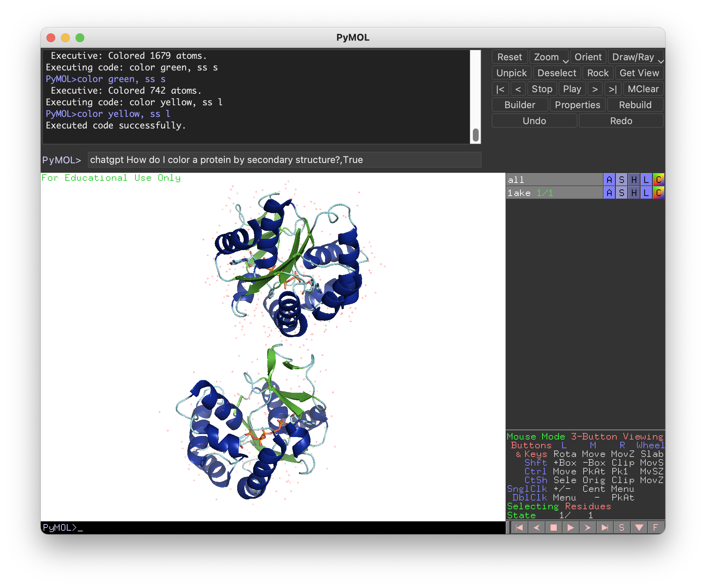Open Action menu for 1ake object
Viewport: 706px width, 588px height.
click(x=609, y=193)
